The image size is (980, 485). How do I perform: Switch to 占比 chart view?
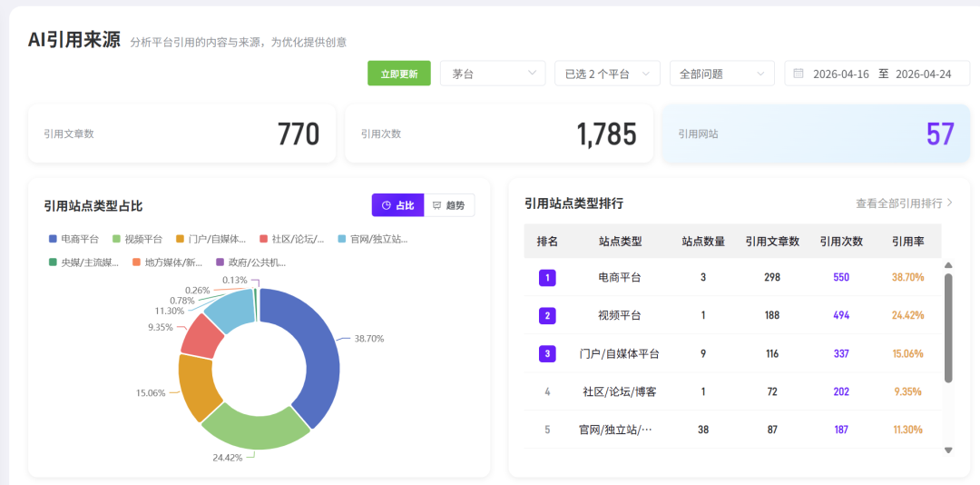(x=397, y=205)
